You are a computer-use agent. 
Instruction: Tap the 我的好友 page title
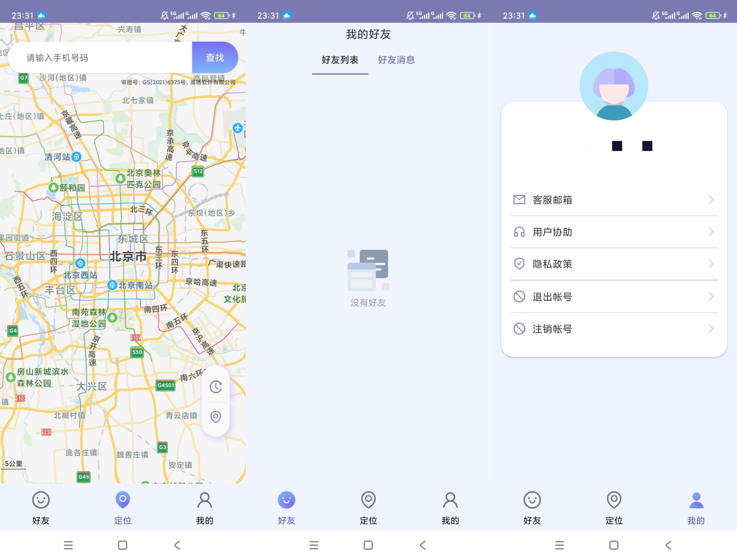point(368,34)
